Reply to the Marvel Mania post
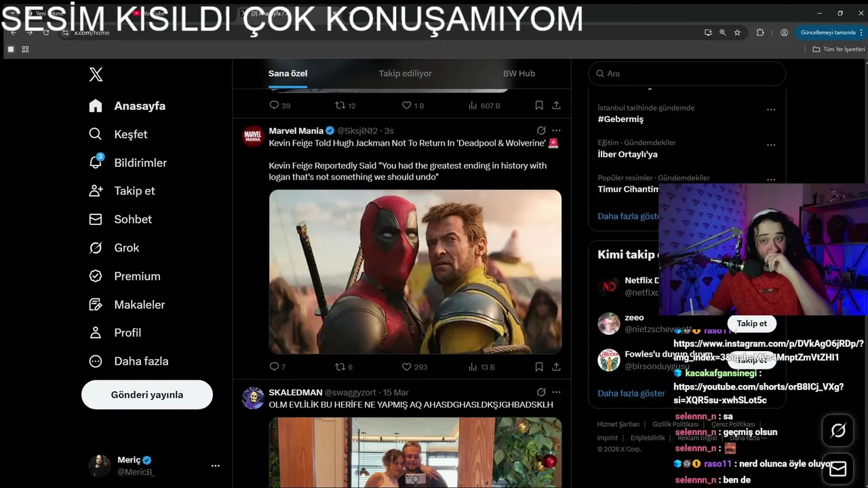 (277, 367)
